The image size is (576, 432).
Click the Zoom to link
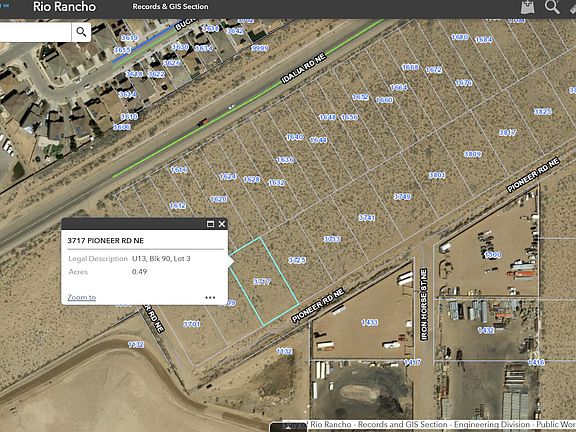pyautogui.click(x=82, y=297)
